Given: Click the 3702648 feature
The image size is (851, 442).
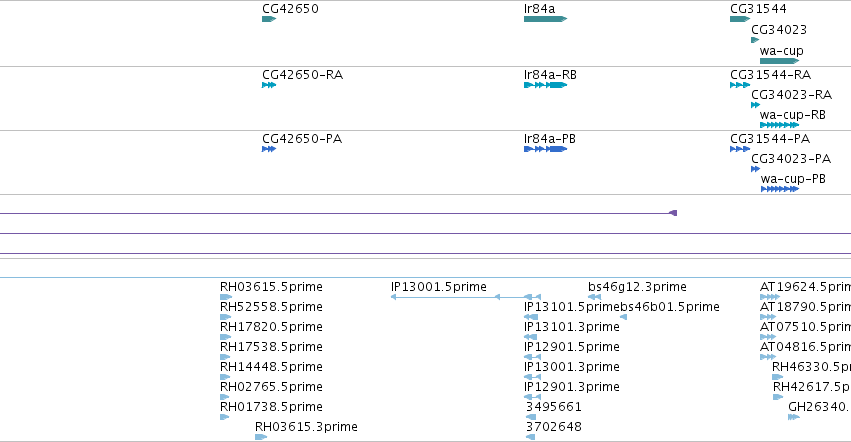Looking at the screenshot, I should point(531,437).
